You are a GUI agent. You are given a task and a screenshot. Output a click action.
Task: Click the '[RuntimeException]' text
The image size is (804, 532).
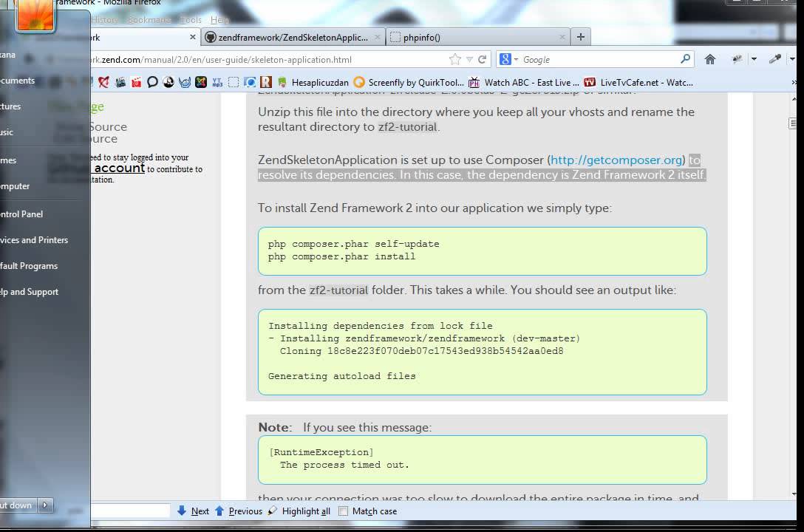(x=321, y=452)
